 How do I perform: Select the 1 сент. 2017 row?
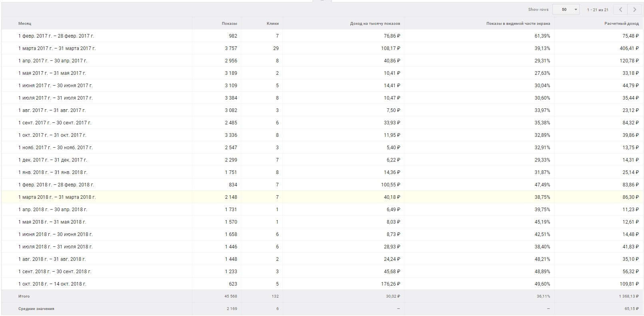pos(55,123)
